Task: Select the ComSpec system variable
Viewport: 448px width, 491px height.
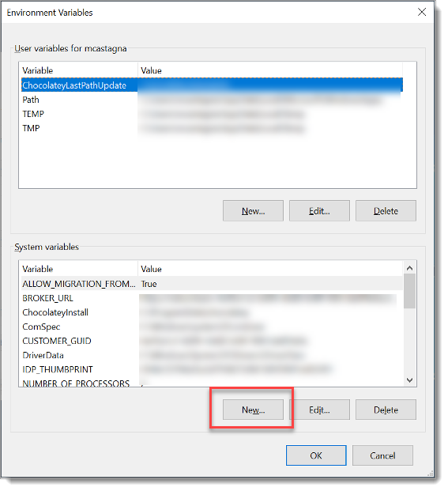Action: 212,327
